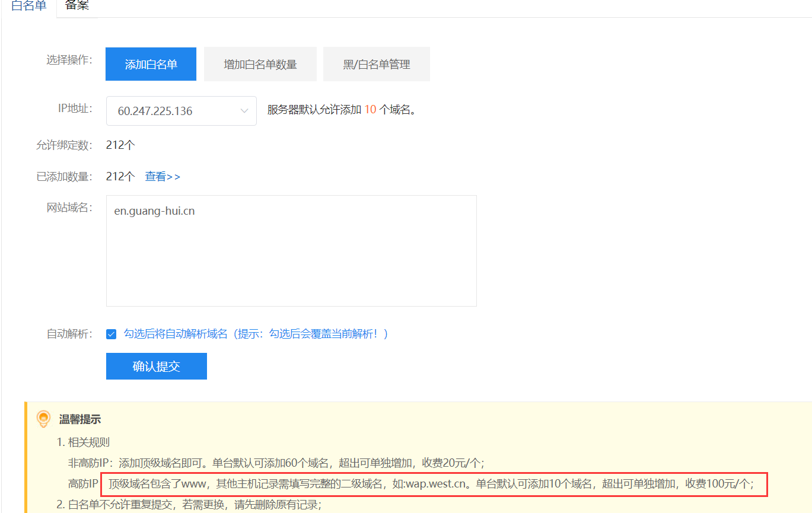This screenshot has height=513, width=812.
Task: Click the 温馨提示 heading
Action: [80, 419]
